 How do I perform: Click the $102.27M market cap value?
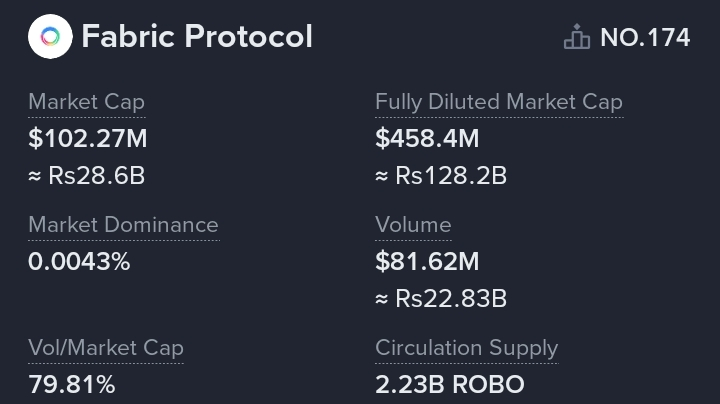pos(88,139)
